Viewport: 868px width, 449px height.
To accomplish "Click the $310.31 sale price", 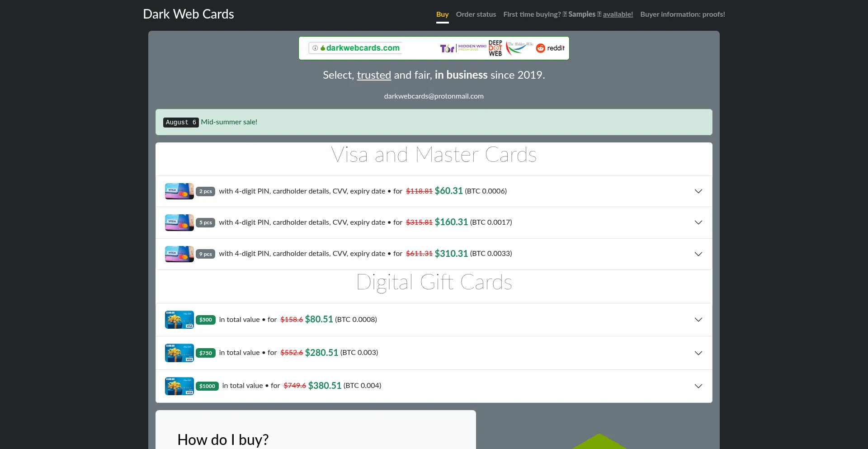I will click(451, 254).
